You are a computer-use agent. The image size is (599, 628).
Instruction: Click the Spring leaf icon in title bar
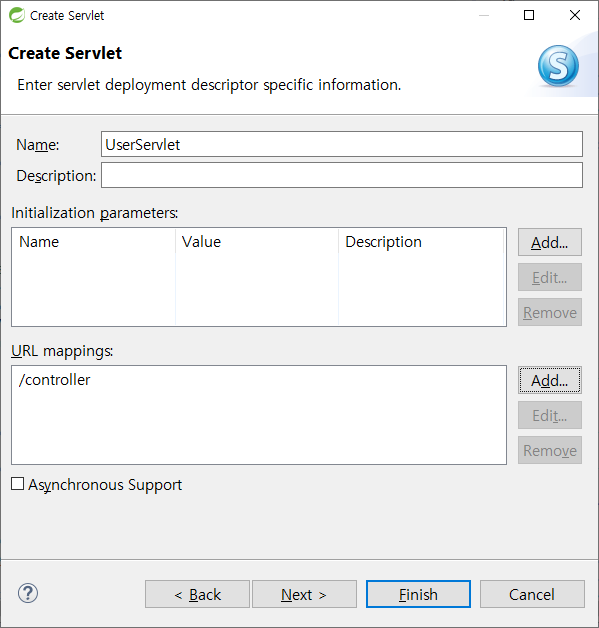(x=17, y=15)
